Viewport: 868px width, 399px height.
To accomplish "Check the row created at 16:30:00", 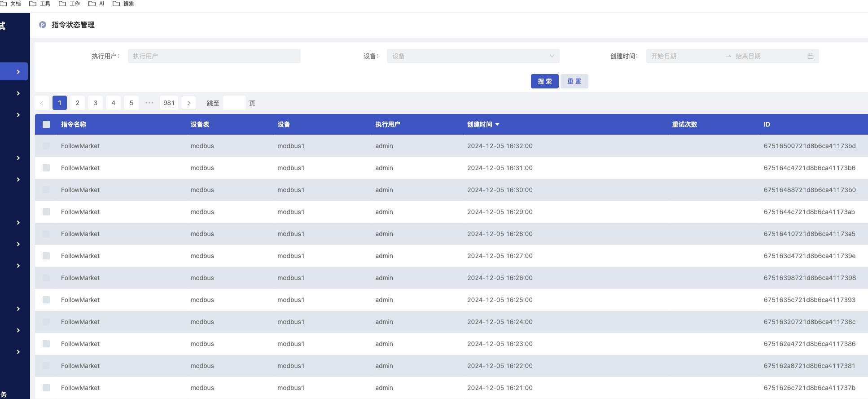I will [46, 190].
